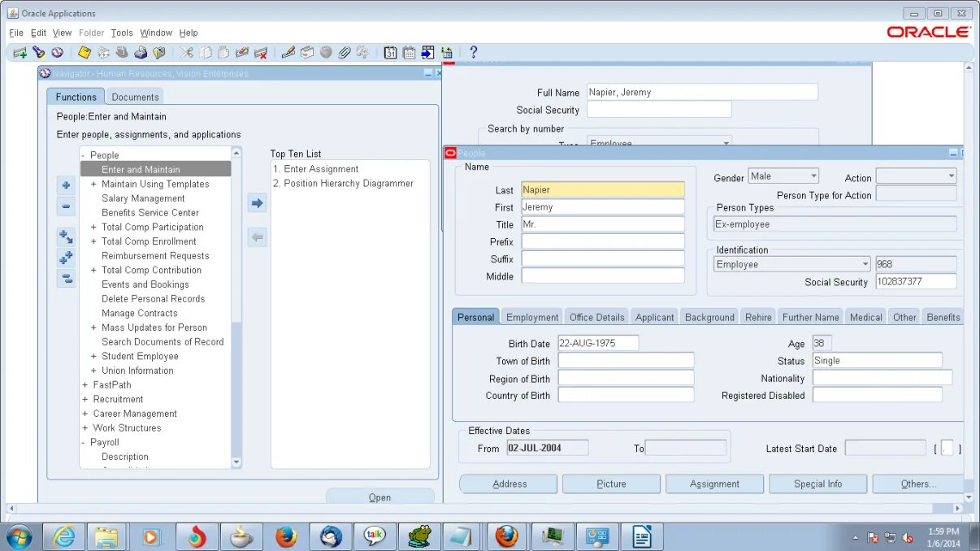Screen dimensions: 980x551
Task: Click the Collapse All button beside navigator tree
Action: (67, 279)
